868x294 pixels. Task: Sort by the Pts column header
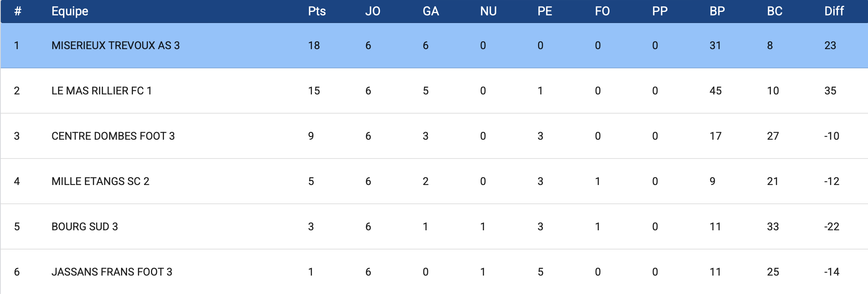317,11
